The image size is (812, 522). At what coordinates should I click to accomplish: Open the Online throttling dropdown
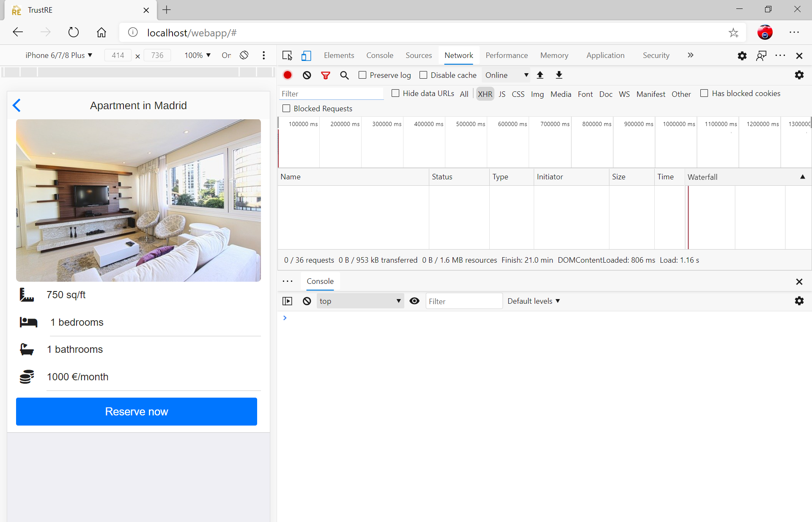coord(506,75)
